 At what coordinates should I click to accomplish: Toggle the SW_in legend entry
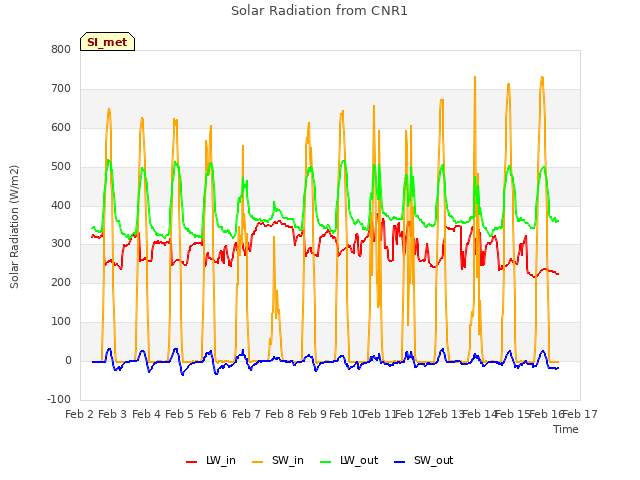pyautogui.click(x=278, y=460)
